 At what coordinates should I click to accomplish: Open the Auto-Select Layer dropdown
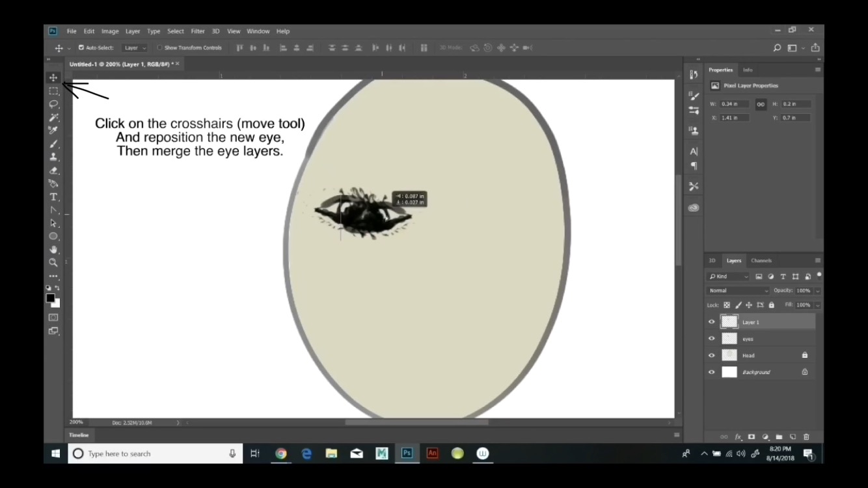(x=134, y=47)
